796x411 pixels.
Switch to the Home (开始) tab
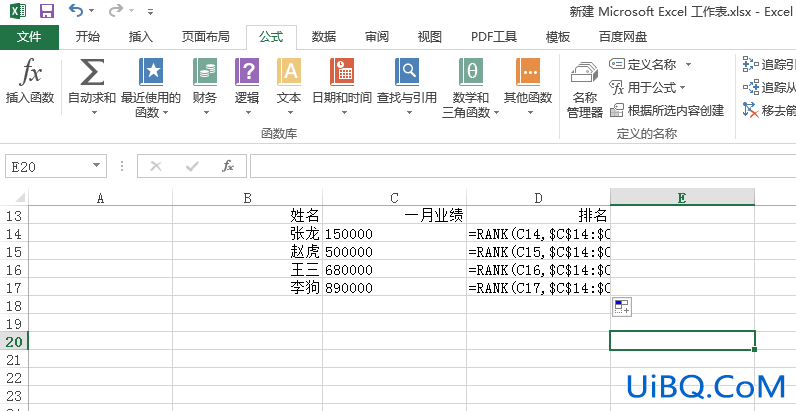coord(88,37)
